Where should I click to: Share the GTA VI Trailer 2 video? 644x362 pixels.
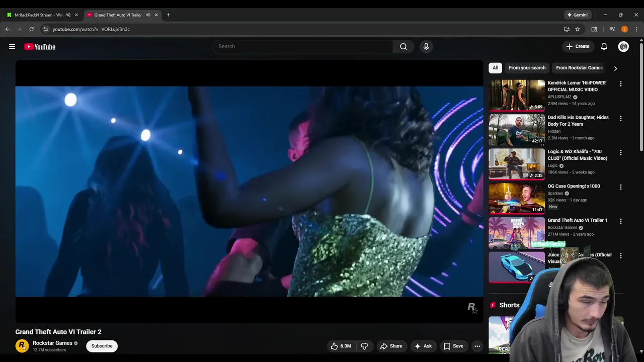(391, 346)
